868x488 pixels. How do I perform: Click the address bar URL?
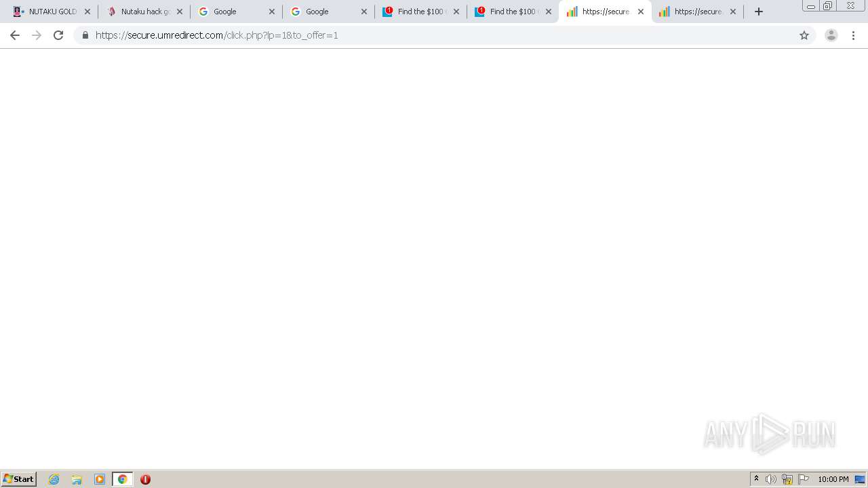coord(216,35)
